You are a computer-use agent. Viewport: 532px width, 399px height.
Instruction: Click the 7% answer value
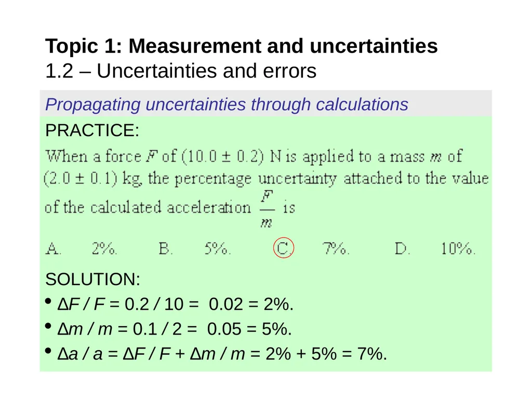336,248
